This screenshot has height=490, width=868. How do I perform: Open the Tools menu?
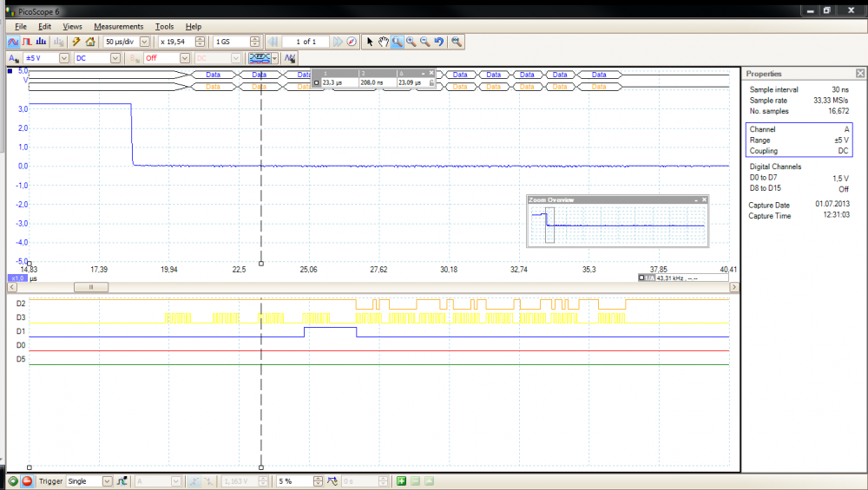164,27
